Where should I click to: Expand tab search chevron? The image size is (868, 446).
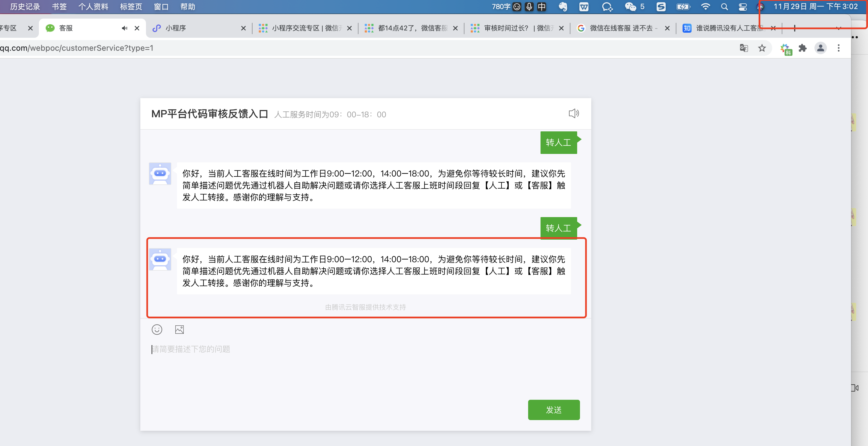(839, 28)
